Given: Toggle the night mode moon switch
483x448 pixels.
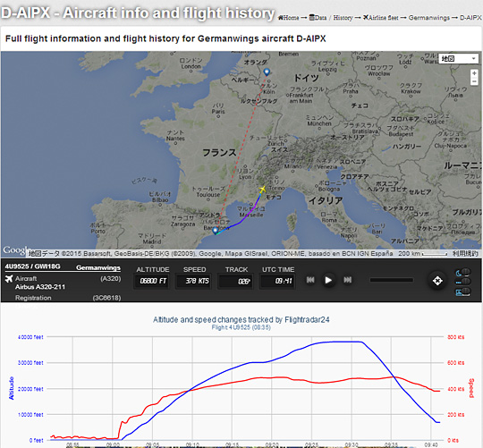Looking at the screenshot, I should (x=463, y=272).
